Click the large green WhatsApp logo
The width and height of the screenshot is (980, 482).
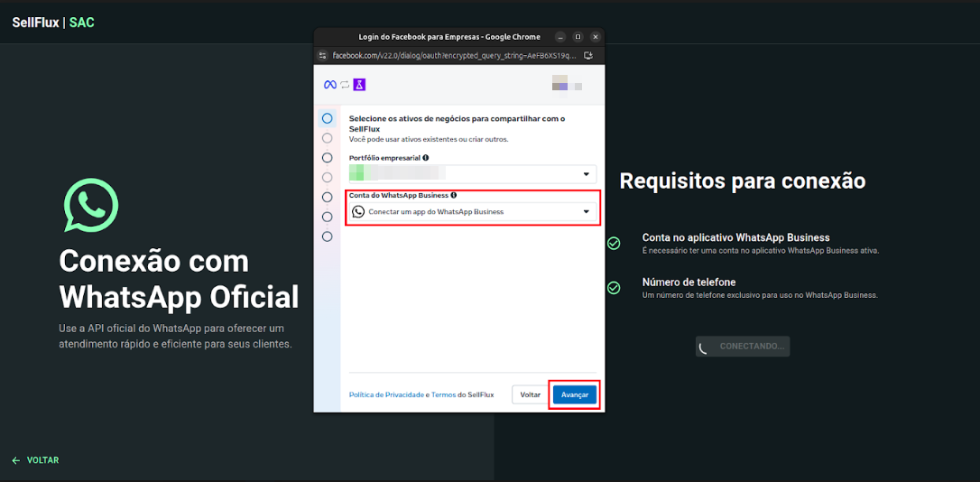[90, 205]
